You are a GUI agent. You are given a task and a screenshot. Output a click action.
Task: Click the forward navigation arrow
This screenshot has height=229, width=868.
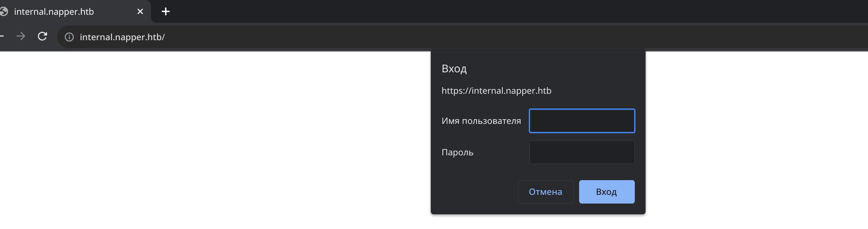pyautogui.click(x=21, y=36)
